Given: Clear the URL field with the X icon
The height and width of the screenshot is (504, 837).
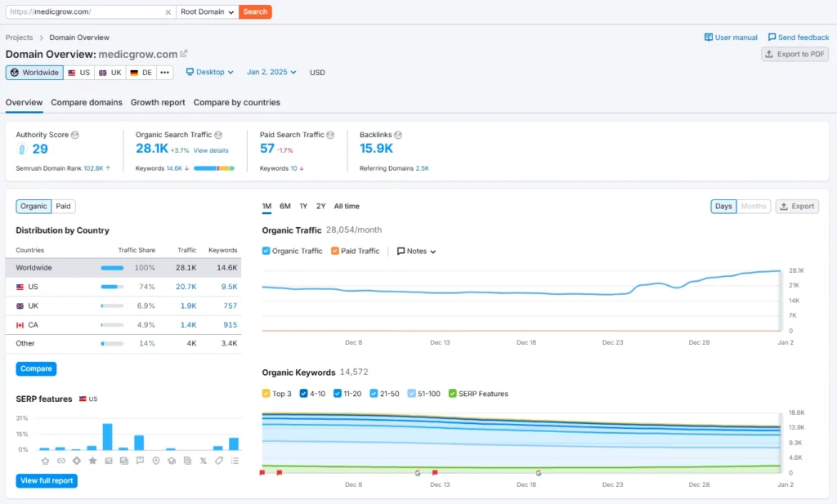Looking at the screenshot, I should click(168, 11).
